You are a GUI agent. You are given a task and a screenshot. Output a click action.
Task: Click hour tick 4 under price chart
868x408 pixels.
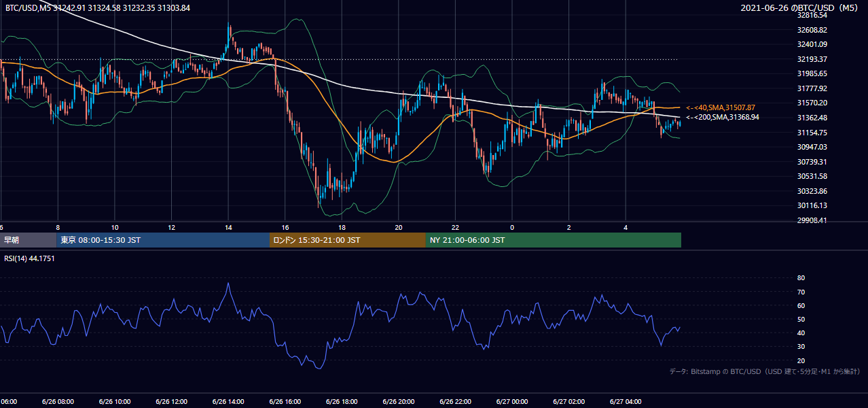click(626, 228)
